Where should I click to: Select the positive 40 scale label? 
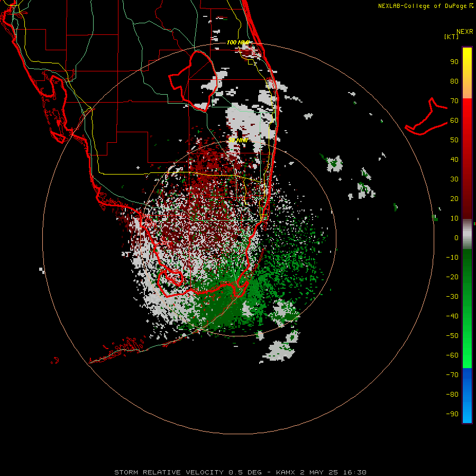454,160
